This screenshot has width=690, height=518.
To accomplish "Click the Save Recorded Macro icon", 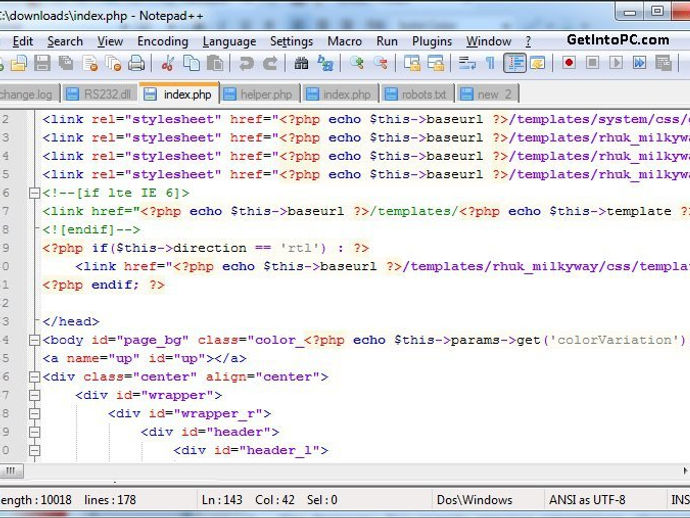I will pos(663,63).
